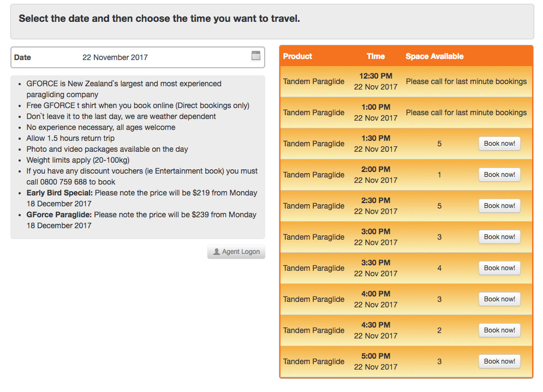Open the calendar icon in Date field

point(256,56)
